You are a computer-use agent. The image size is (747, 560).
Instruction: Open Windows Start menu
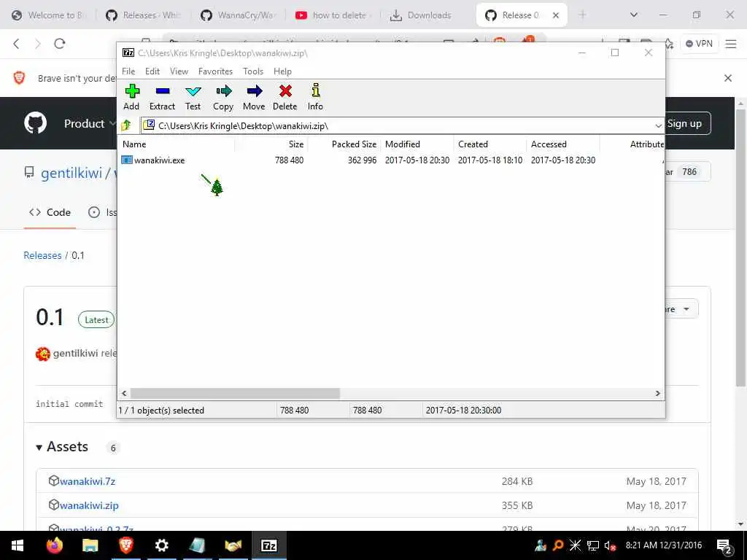pos(18,545)
